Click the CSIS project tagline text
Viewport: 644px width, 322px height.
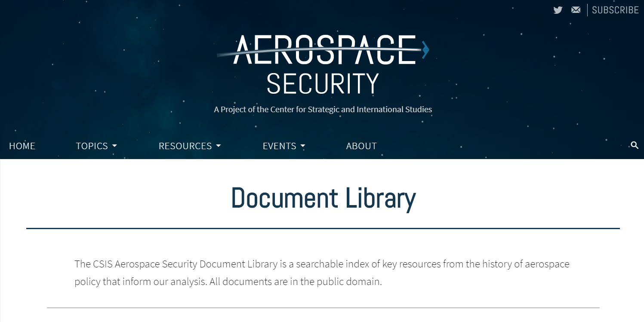tap(323, 109)
